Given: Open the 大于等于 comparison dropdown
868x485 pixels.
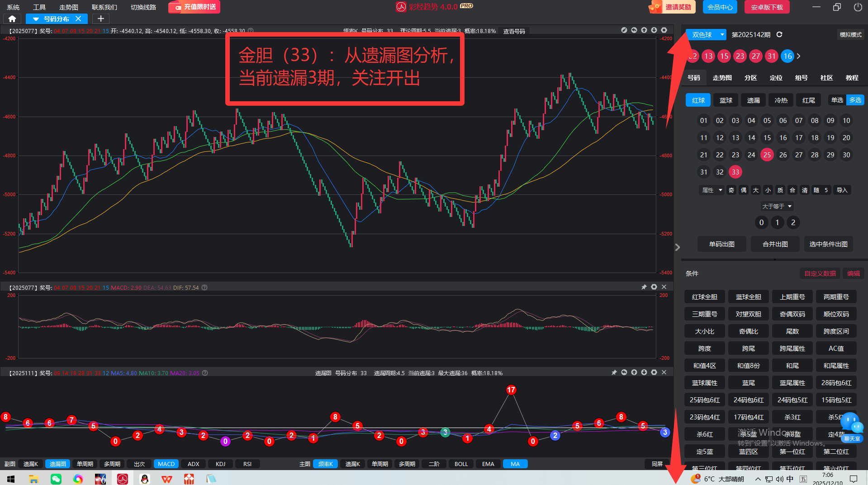Looking at the screenshot, I should pos(777,206).
